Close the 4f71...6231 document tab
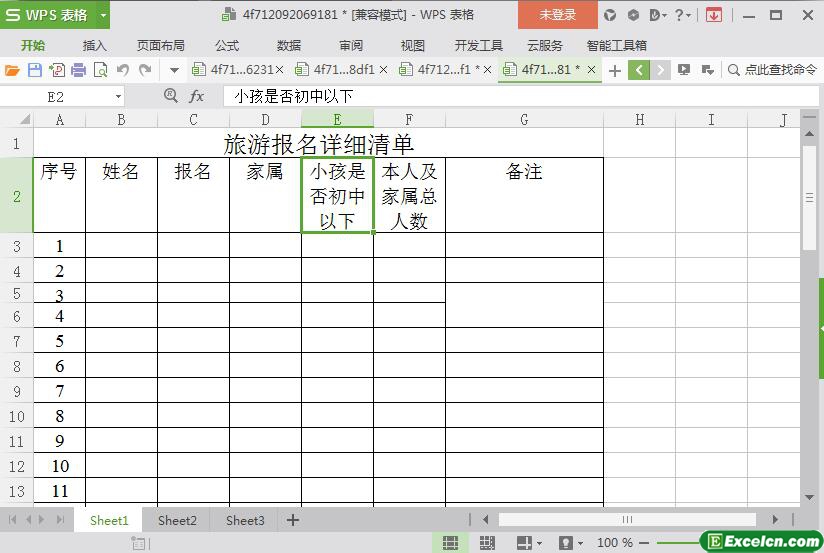The height and width of the screenshot is (553, 824). 280,70
